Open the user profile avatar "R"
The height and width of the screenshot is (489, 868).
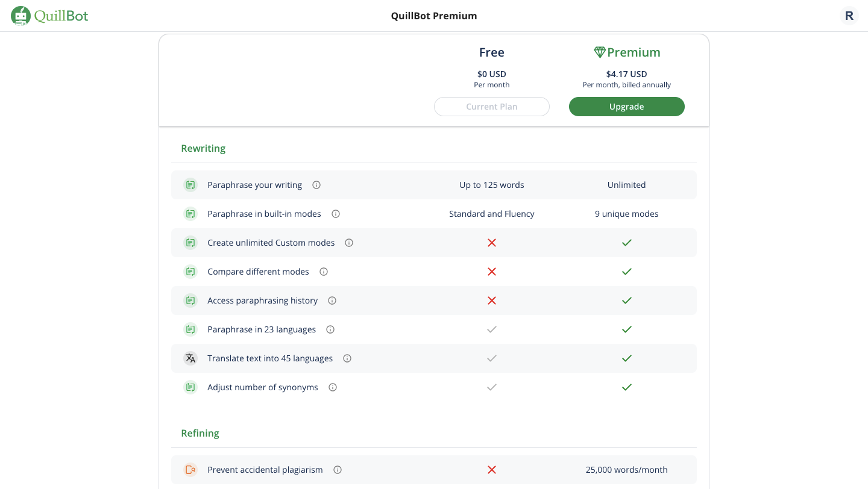849,16
